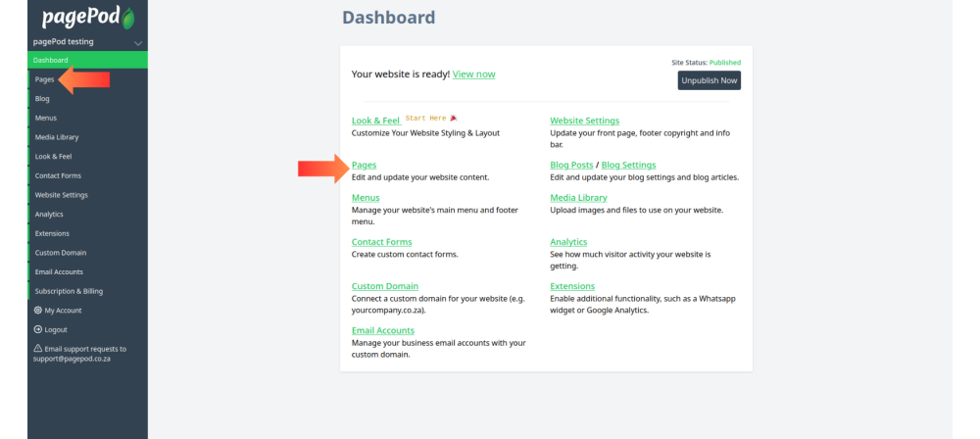
Task: Click the Dashboard page heading
Action: click(389, 17)
